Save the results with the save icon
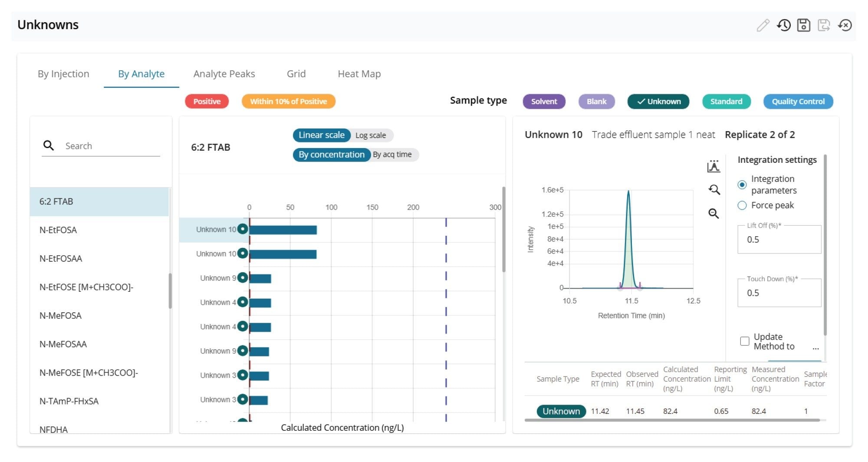868x462 pixels. tap(804, 26)
